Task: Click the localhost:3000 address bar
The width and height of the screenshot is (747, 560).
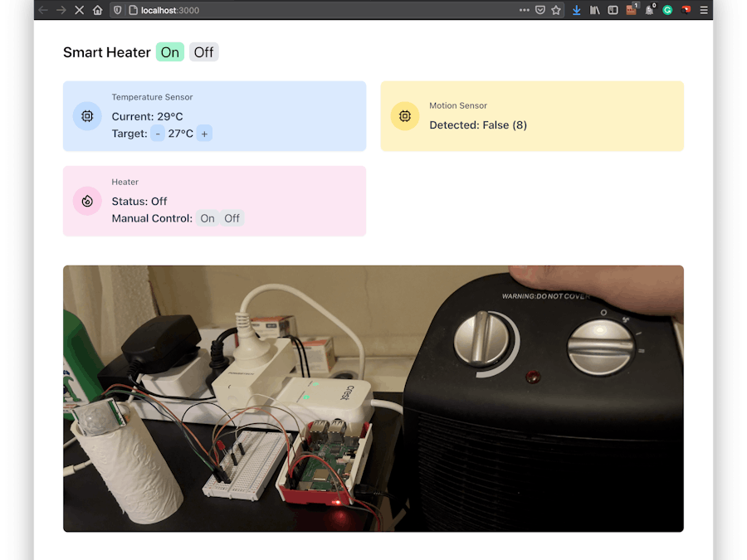Action: click(x=166, y=10)
